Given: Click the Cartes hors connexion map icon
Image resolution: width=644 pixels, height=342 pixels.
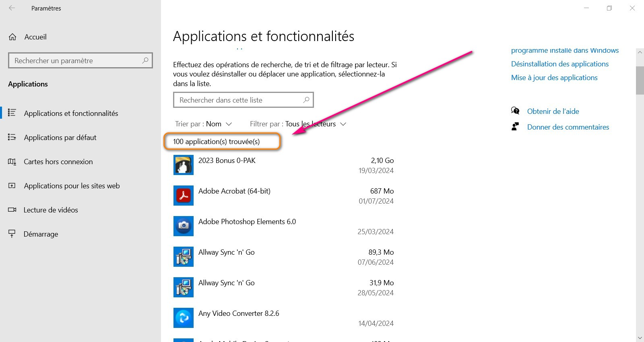Looking at the screenshot, I should pos(12,162).
